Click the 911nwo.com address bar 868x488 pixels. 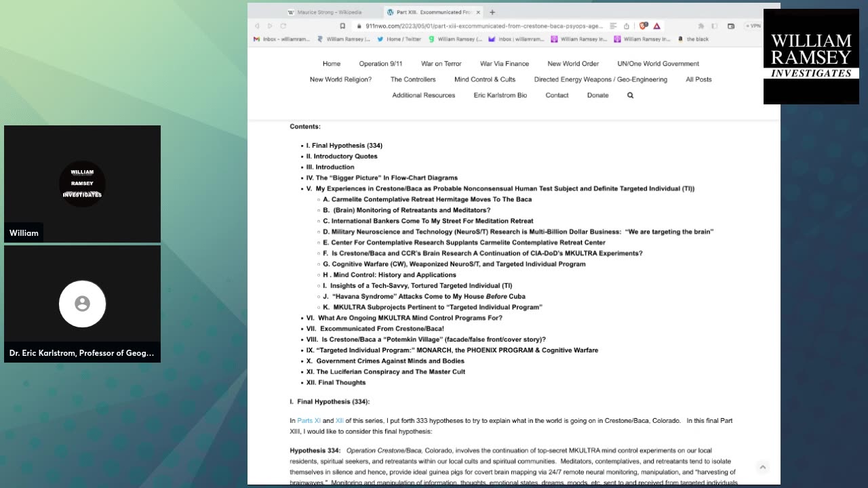[x=484, y=26]
